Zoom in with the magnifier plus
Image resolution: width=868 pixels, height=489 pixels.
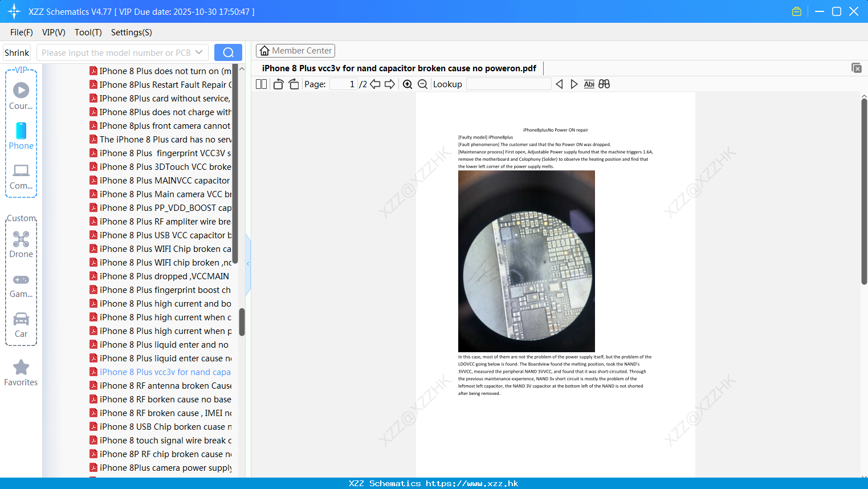(407, 84)
